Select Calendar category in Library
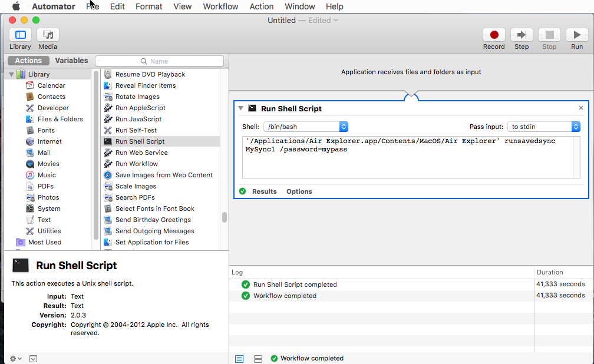The height and width of the screenshot is (364, 594). (51, 85)
